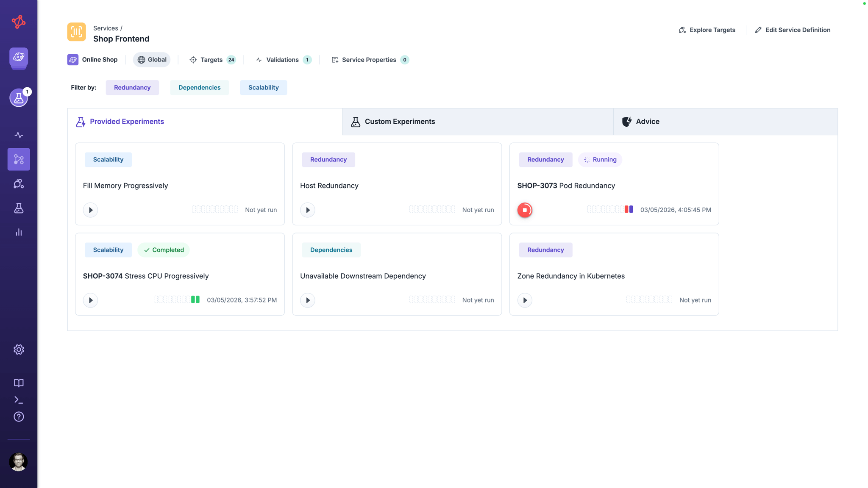Start the Host Redundancy experiment

pos(307,210)
